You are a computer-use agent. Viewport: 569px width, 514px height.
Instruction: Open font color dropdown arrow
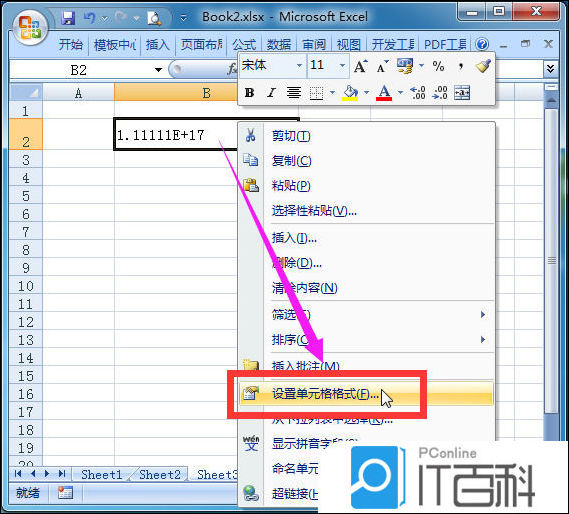coord(400,93)
